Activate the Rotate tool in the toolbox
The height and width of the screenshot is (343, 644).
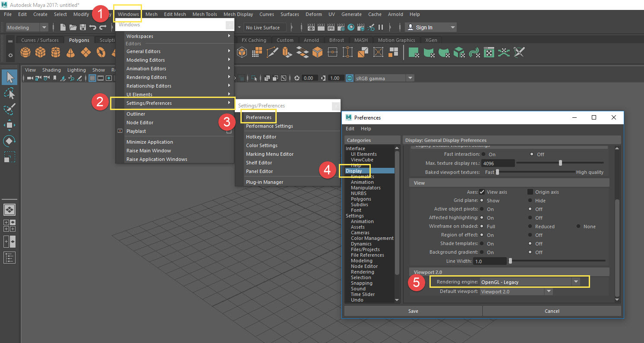coord(9,141)
